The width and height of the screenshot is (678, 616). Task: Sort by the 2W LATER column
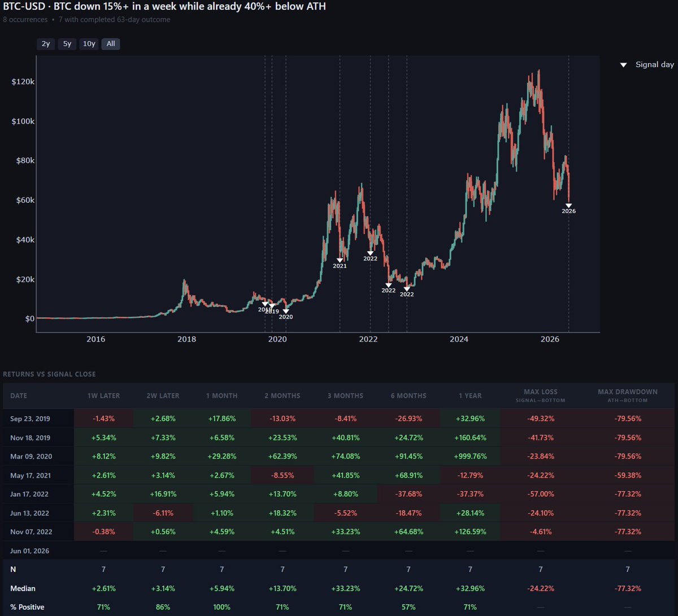click(162, 396)
